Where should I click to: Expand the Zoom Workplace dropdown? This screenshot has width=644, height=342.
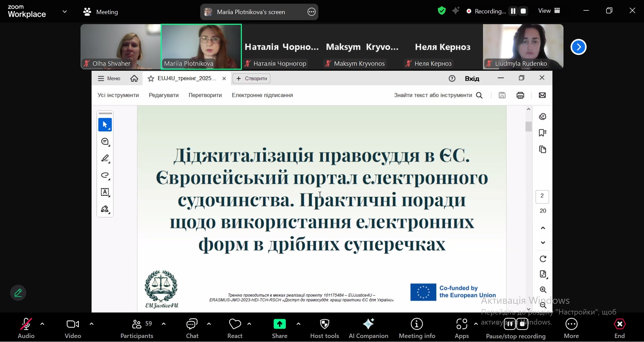pos(65,12)
